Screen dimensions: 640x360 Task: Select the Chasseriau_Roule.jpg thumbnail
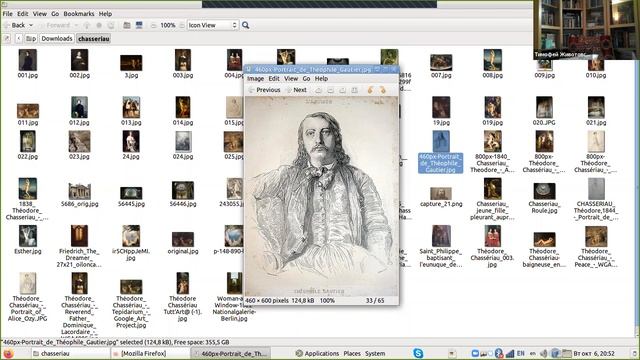click(x=544, y=191)
